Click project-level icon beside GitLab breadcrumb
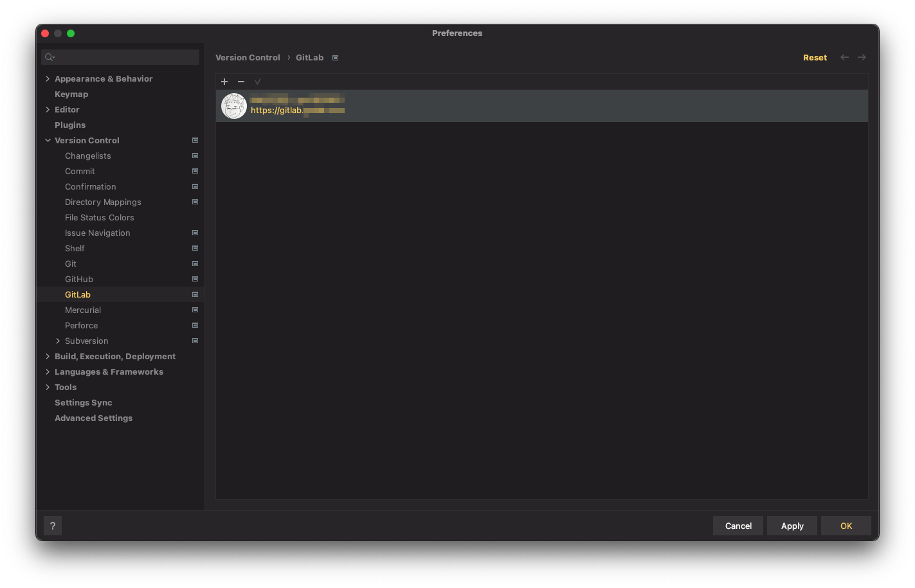915x588 pixels. click(335, 58)
